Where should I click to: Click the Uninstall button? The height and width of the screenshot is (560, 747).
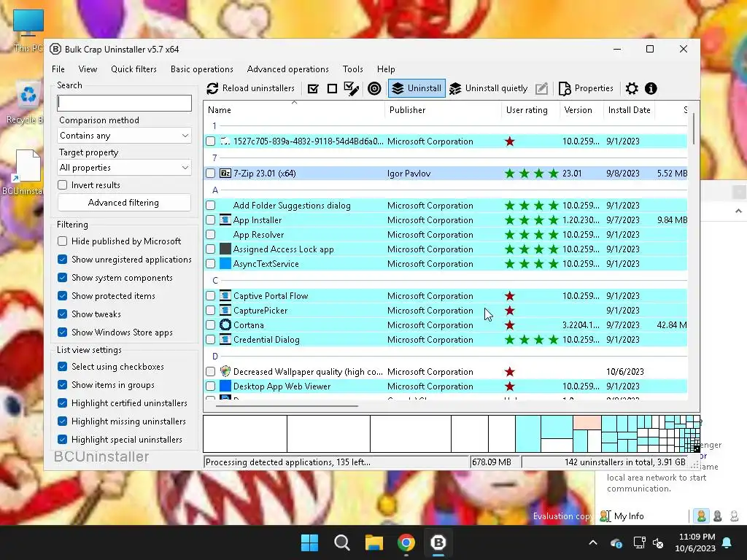[417, 88]
